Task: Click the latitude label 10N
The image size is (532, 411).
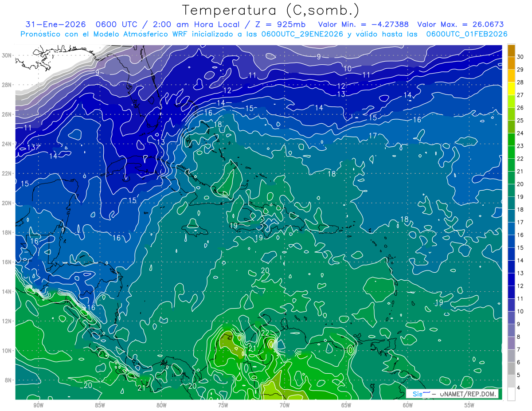Action: (7, 351)
